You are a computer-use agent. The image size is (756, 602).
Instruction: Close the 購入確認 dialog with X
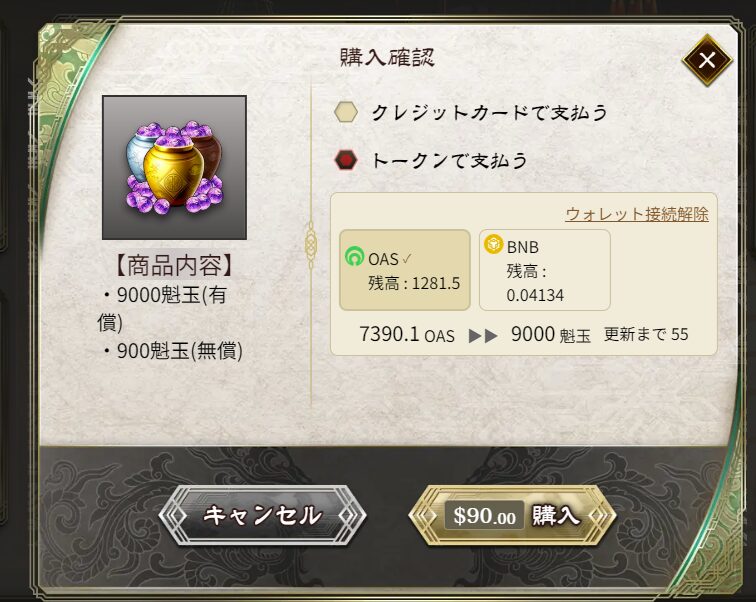pyautogui.click(x=707, y=60)
